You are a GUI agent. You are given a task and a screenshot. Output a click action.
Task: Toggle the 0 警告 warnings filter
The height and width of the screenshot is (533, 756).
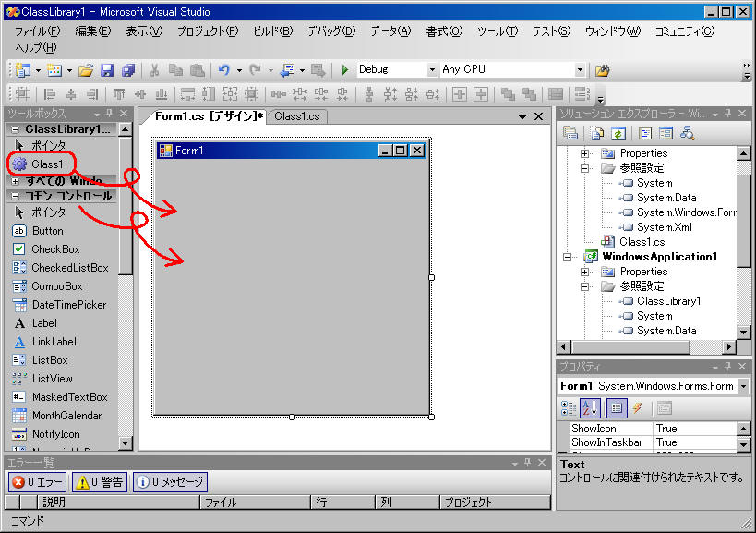[x=99, y=481]
